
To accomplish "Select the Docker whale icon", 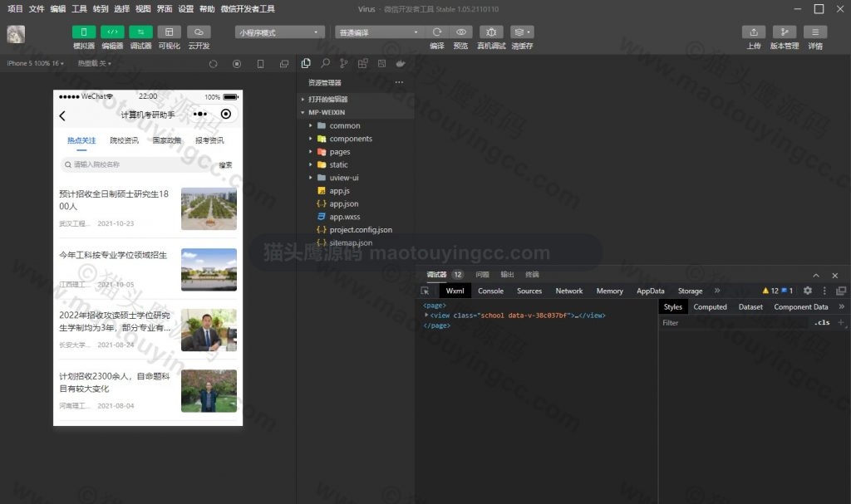I will pyautogui.click(x=401, y=63).
